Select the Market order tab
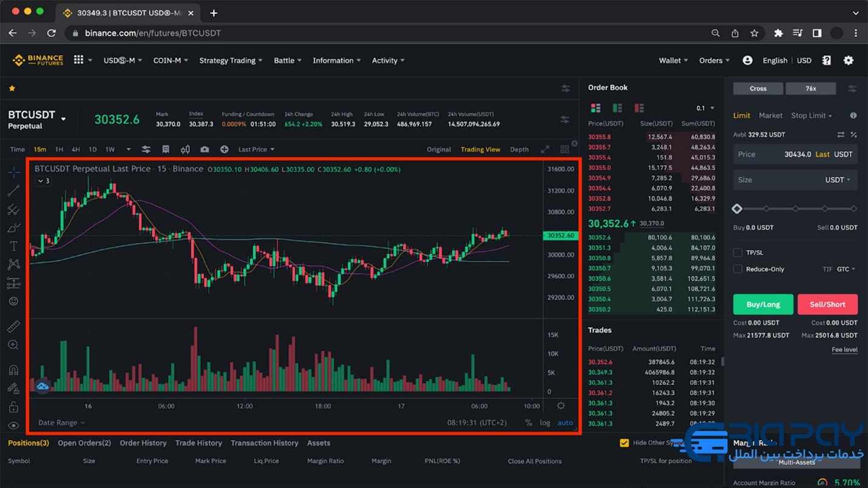868x488 pixels. coord(770,115)
